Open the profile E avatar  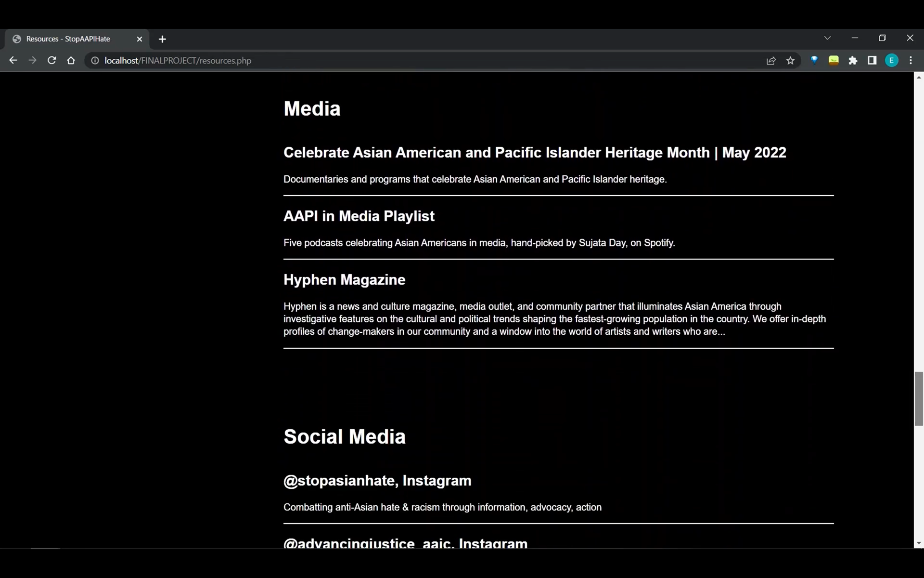click(891, 60)
